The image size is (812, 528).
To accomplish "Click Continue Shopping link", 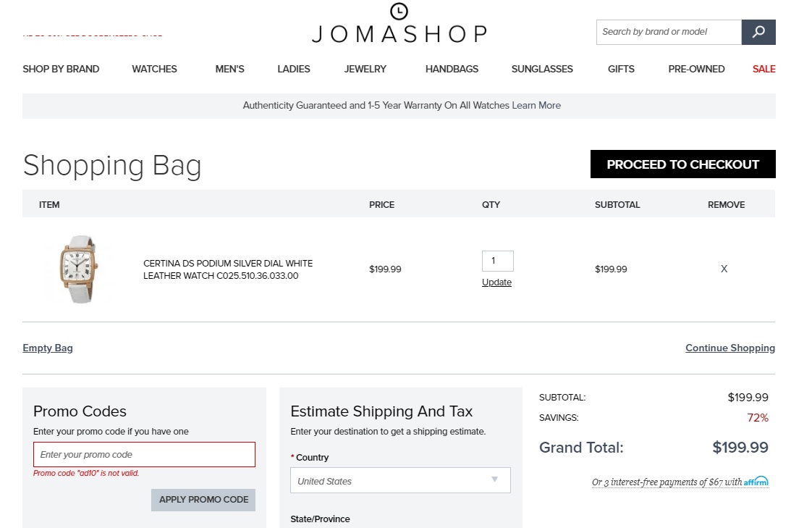I will (729, 348).
